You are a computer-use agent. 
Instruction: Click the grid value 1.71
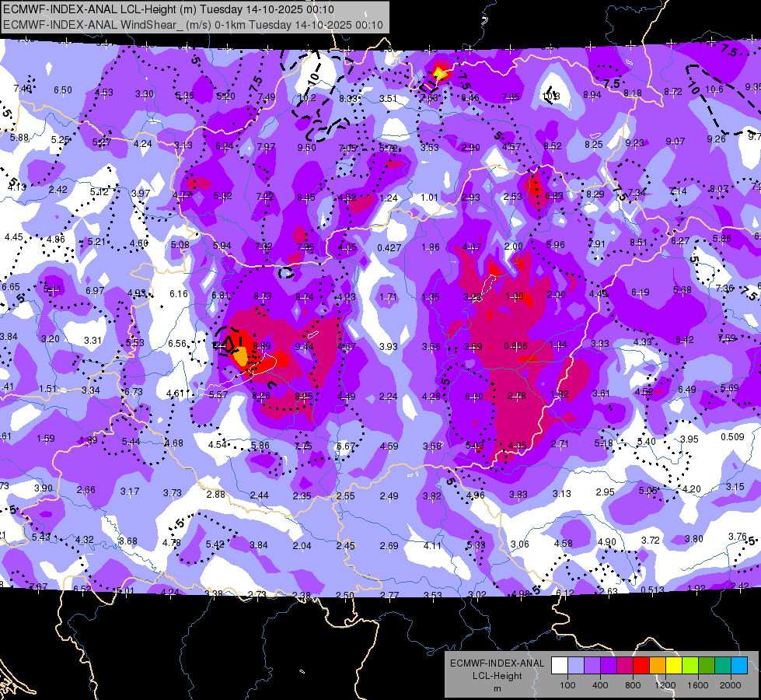[388, 296]
